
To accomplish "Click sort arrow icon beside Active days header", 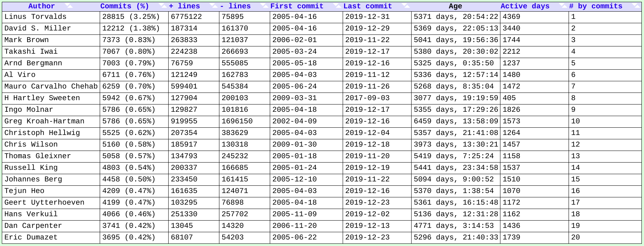I will coord(562,6).
